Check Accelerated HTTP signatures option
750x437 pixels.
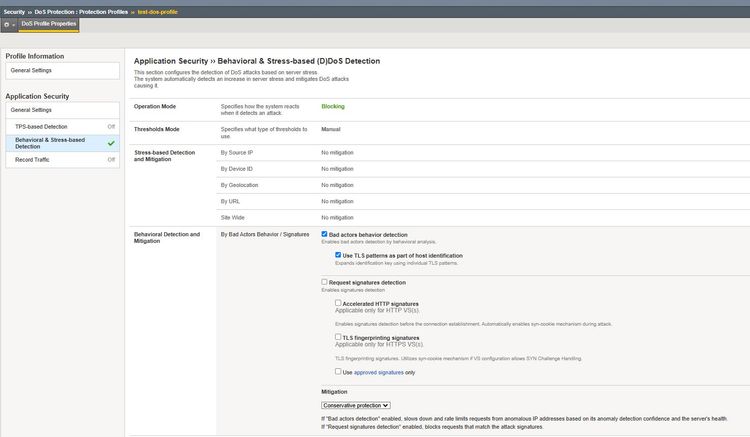click(x=338, y=303)
